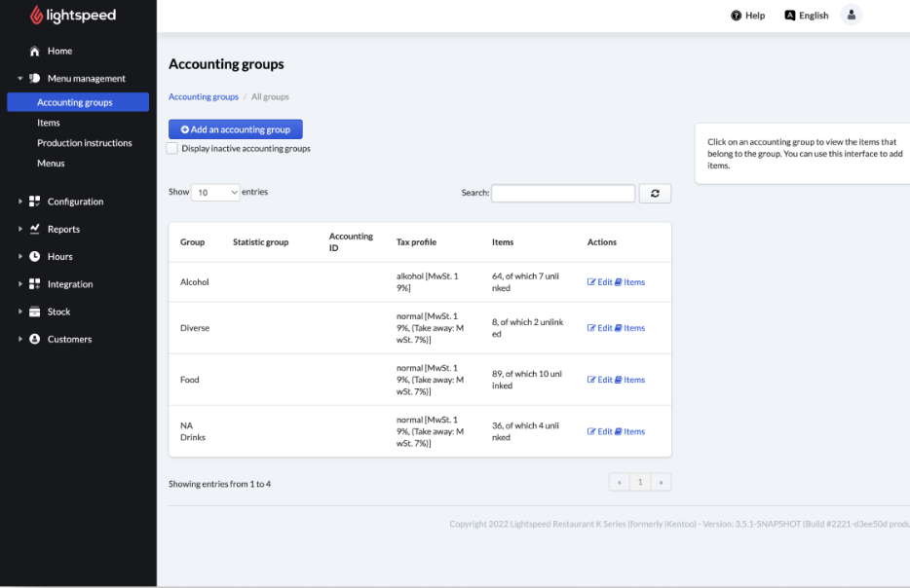Click the Home house icon in sidebar

click(x=35, y=51)
